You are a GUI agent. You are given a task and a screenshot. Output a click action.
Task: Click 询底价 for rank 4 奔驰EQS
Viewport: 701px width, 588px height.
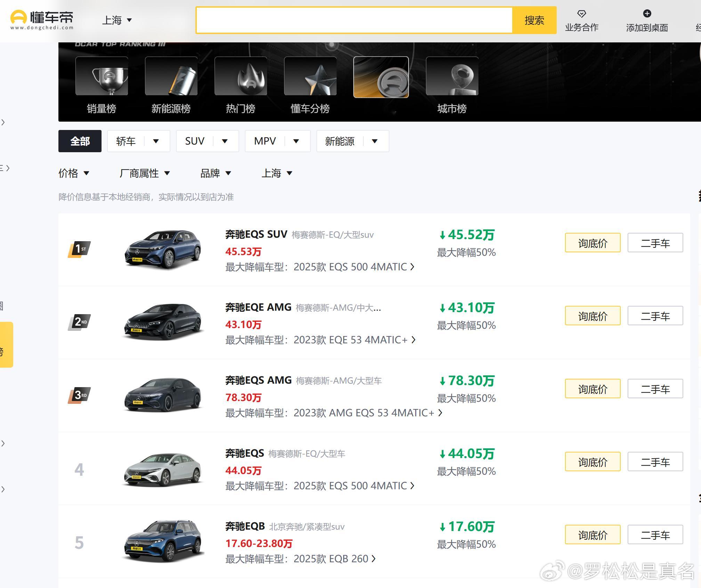pos(593,462)
